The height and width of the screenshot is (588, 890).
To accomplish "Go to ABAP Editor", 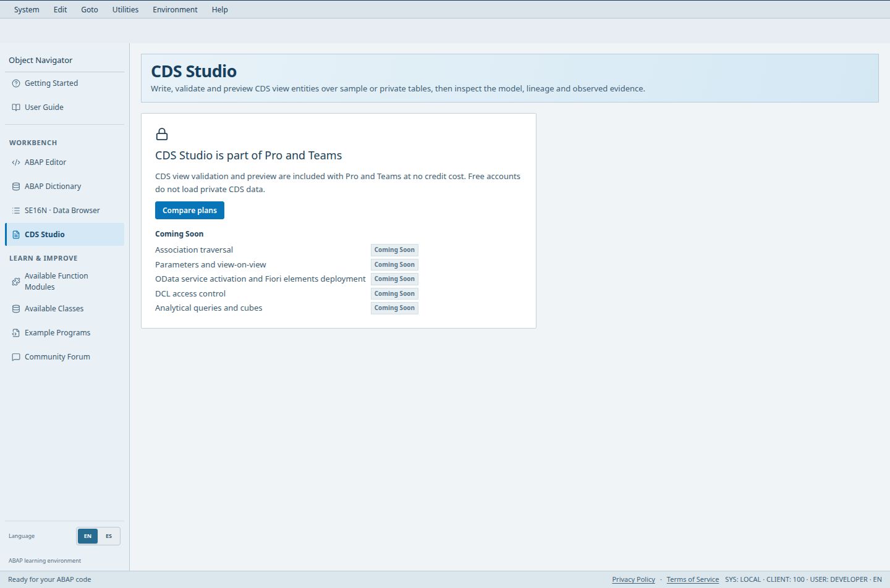I will (x=65, y=162).
